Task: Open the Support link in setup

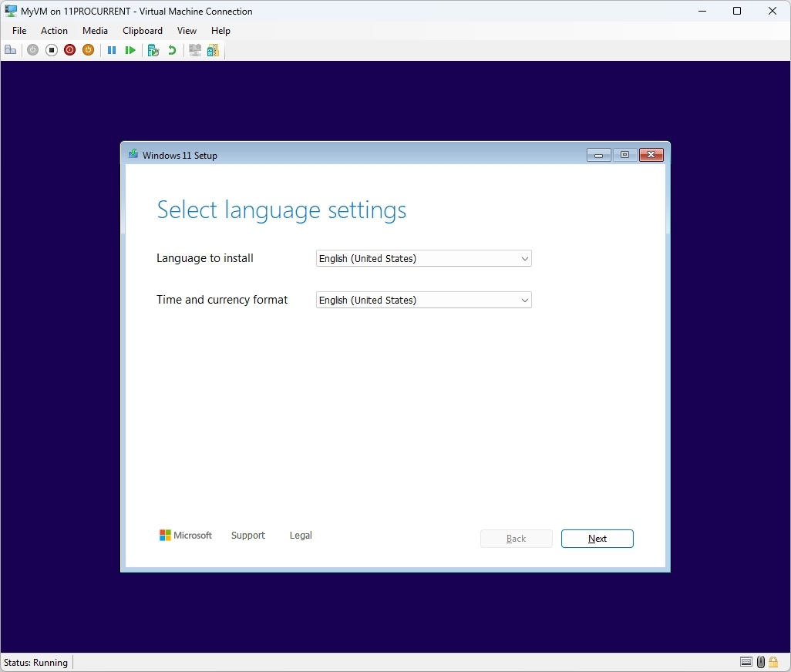Action: tap(248, 535)
